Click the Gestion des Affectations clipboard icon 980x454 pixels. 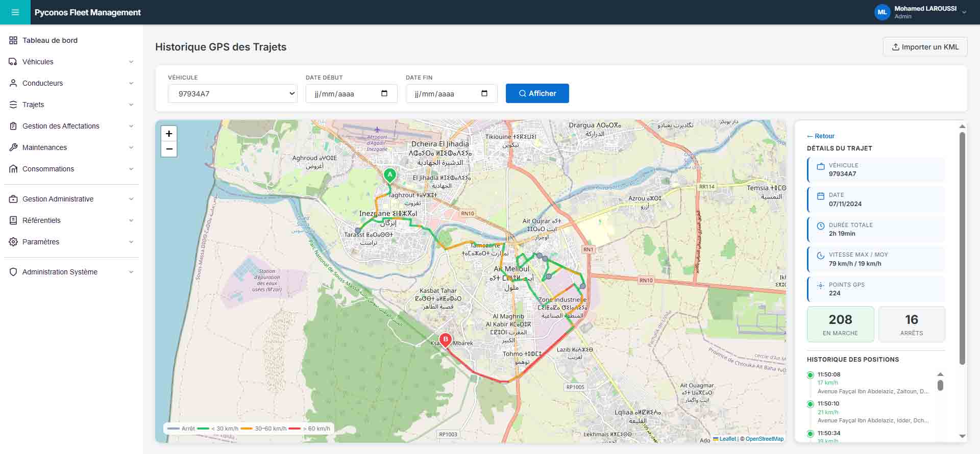point(13,126)
